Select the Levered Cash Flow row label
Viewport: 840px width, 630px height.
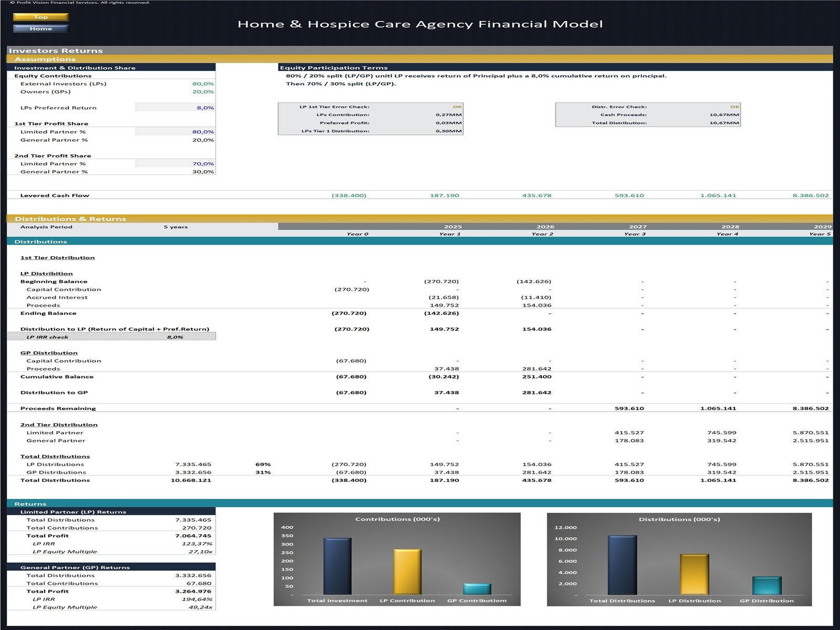pyautogui.click(x=55, y=195)
